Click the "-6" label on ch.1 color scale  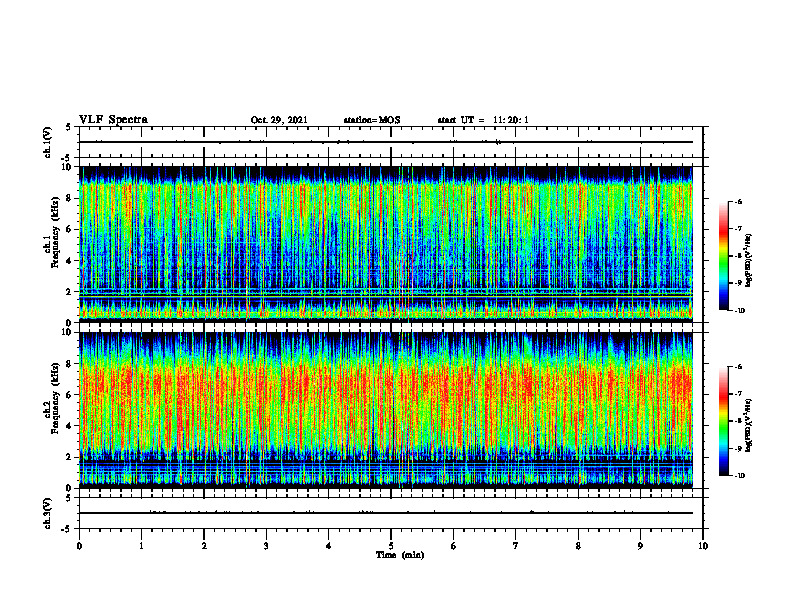coord(738,202)
